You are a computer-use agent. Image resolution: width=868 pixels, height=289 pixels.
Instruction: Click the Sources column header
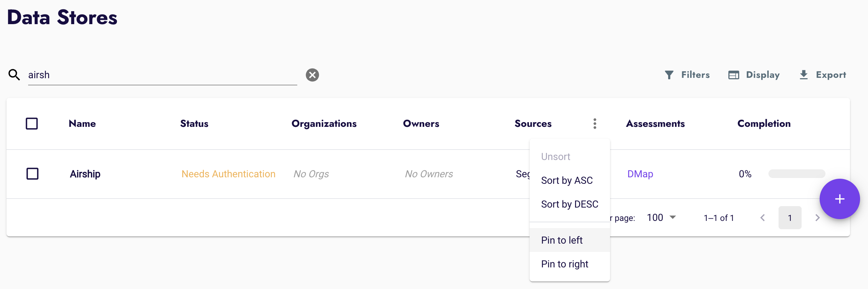click(533, 124)
